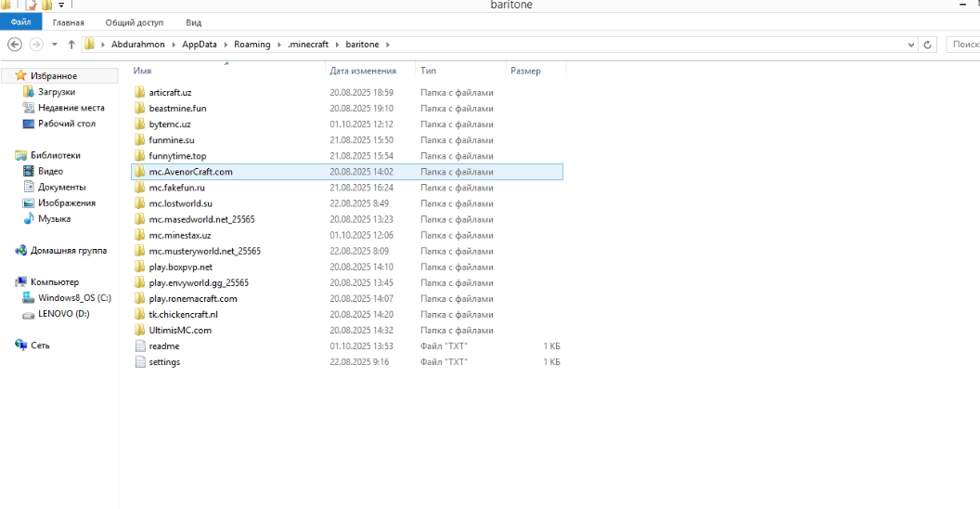Open quick access toolbar customize dropdown
Image resolution: width=980 pixels, height=509 pixels.
(61, 5)
